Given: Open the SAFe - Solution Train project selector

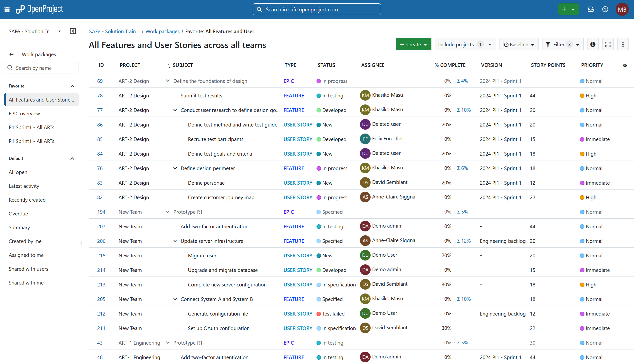Looking at the screenshot, I should 35,31.
